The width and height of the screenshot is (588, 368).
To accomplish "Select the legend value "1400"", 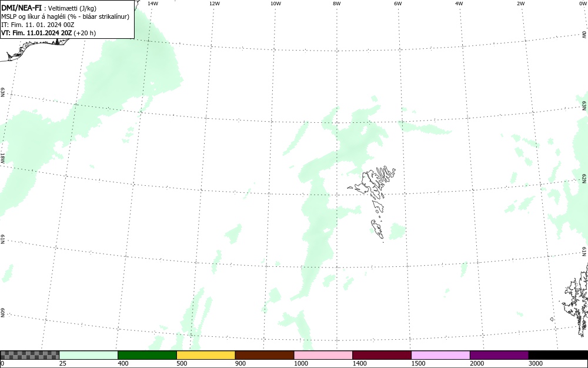I will 360,363.
